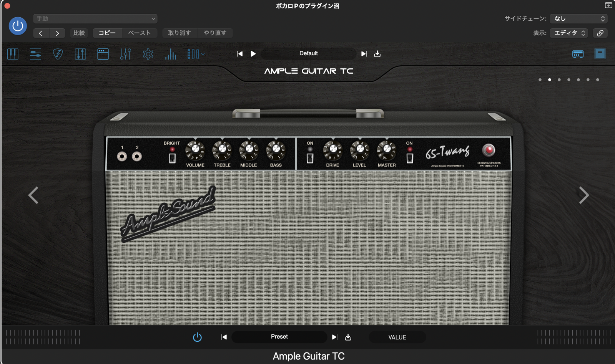The height and width of the screenshot is (364, 615).
Task: Show next amp with large right arrow
Action: click(x=584, y=195)
